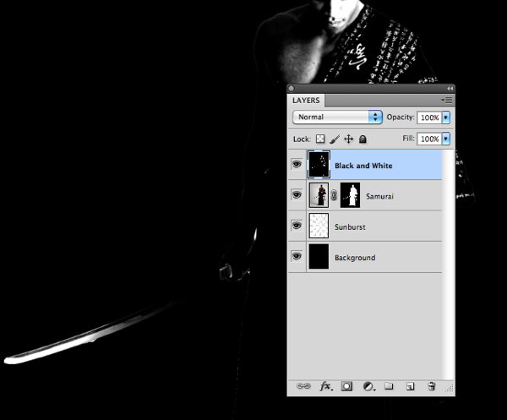This screenshot has height=420, width=507.
Task: Collapse the panel with double arrows
Action: click(450, 88)
